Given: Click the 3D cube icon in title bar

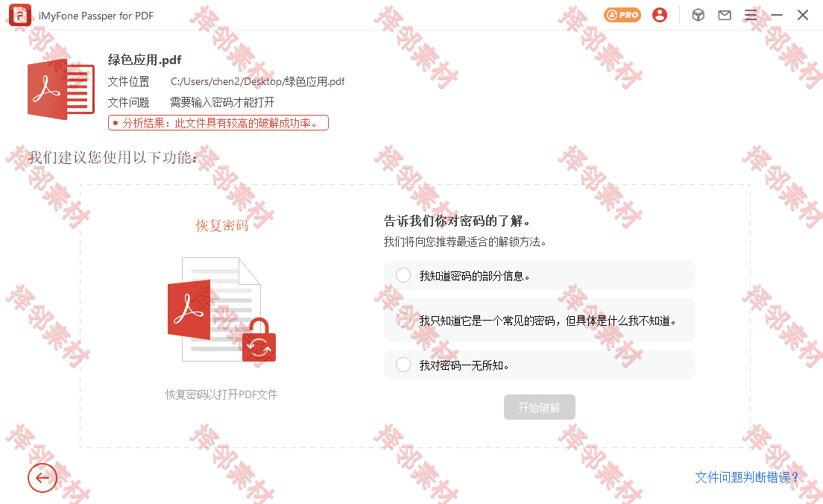Looking at the screenshot, I should tap(698, 15).
